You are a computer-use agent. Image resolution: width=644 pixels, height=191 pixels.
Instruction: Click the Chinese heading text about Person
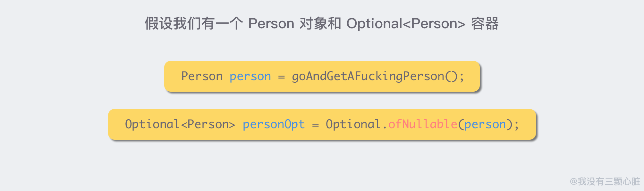click(x=322, y=24)
